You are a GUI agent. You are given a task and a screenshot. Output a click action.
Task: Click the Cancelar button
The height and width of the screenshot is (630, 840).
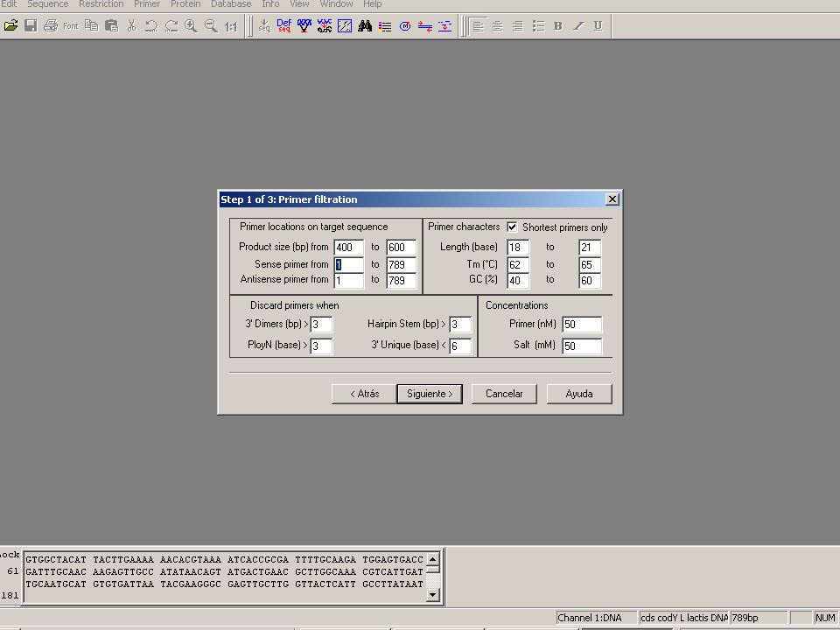coord(504,394)
